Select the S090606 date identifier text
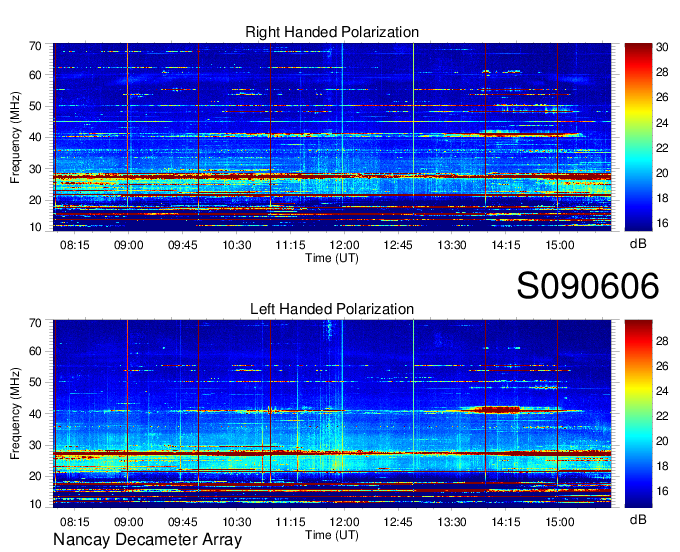680x552 pixels. coord(588,285)
